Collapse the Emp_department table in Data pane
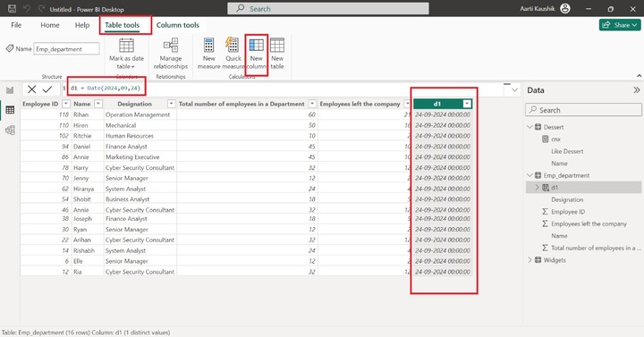The image size is (644, 337). click(530, 175)
